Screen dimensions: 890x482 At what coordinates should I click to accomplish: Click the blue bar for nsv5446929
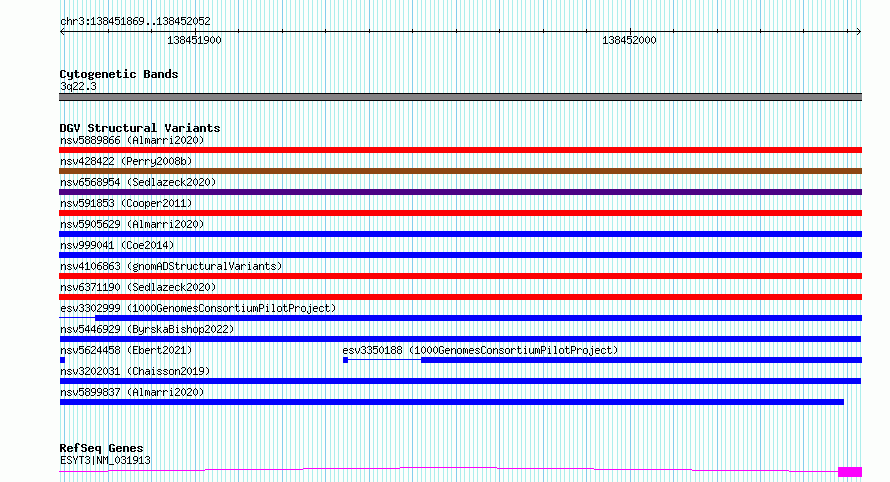[460, 339]
